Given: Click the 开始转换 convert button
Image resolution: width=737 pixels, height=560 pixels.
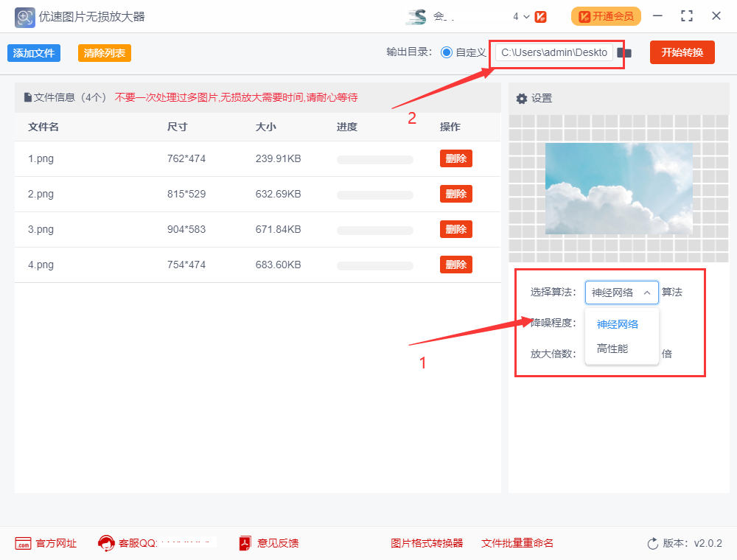Looking at the screenshot, I should (682, 52).
